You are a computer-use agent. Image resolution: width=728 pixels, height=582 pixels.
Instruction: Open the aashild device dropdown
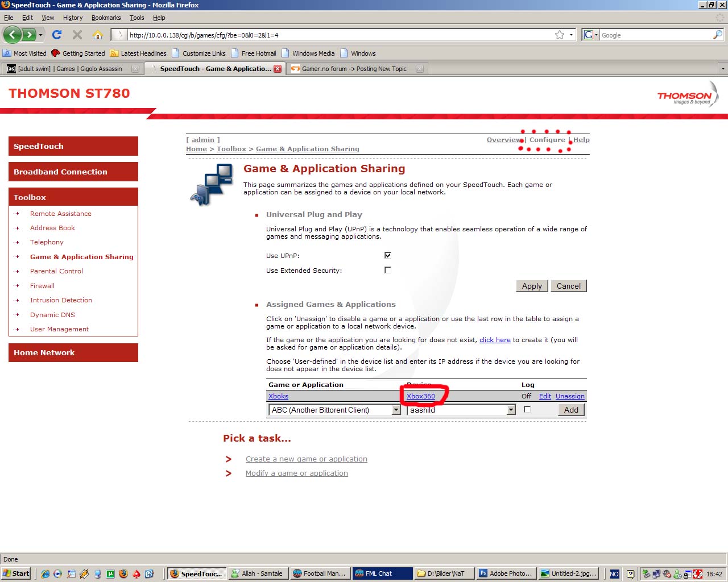tap(511, 410)
